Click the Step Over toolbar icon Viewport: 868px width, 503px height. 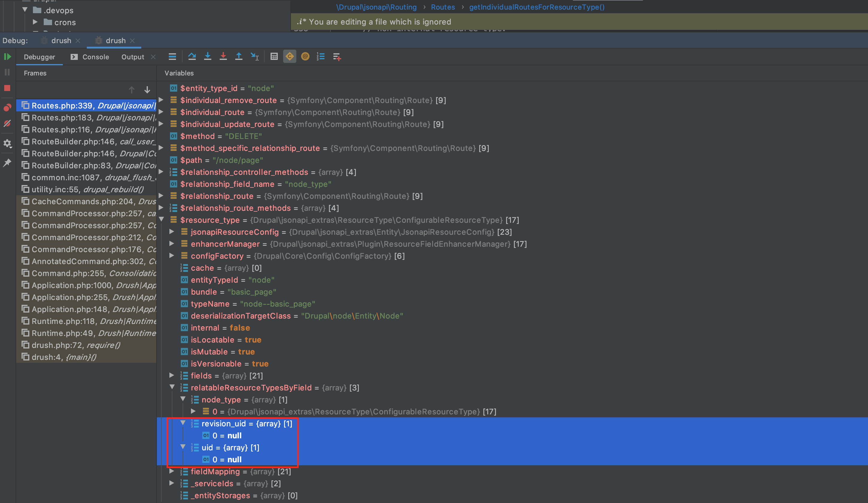click(x=192, y=57)
